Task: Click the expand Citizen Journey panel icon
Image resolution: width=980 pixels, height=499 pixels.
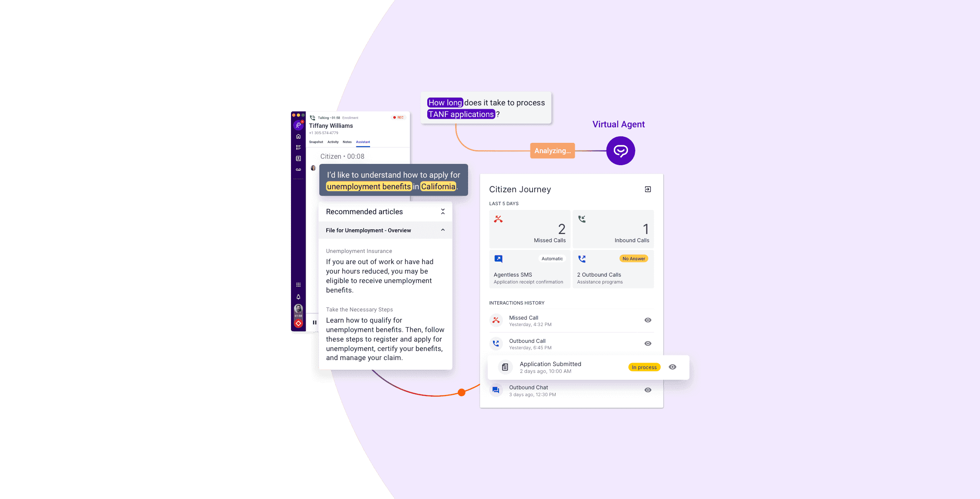Action: pyautogui.click(x=647, y=189)
